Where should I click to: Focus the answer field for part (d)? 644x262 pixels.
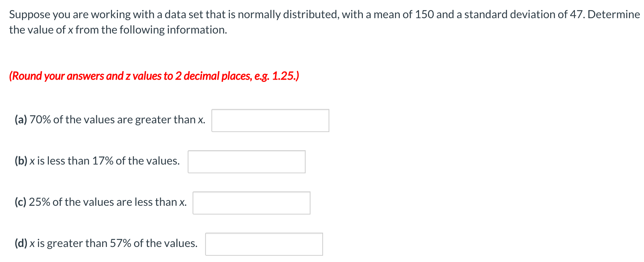click(264, 244)
